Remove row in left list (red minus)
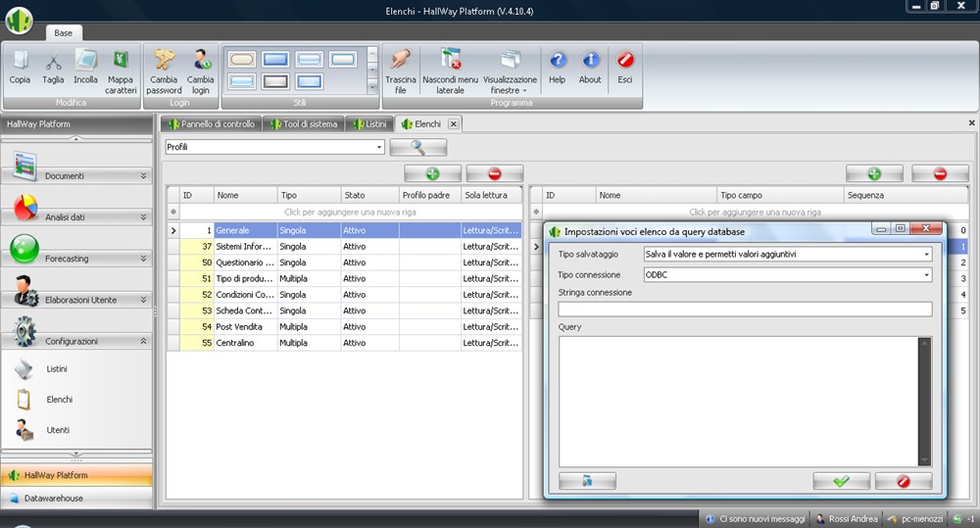The width and height of the screenshot is (980, 528). point(494,173)
